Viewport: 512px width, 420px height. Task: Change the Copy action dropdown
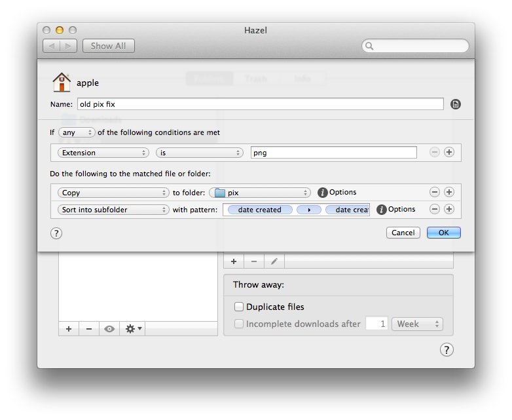coord(113,193)
